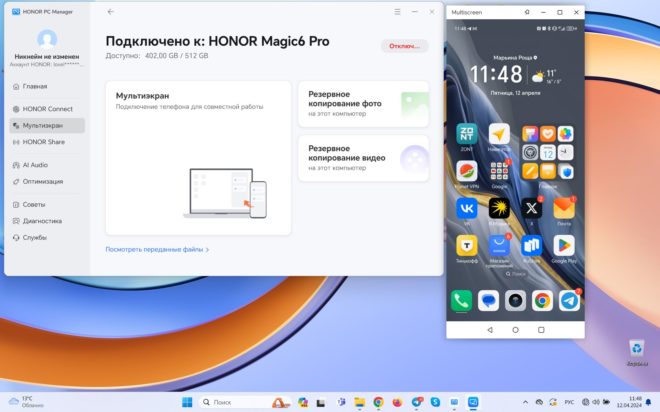The height and width of the screenshot is (412, 660).
Task: Open Google folder on phone
Action: [x=499, y=171]
